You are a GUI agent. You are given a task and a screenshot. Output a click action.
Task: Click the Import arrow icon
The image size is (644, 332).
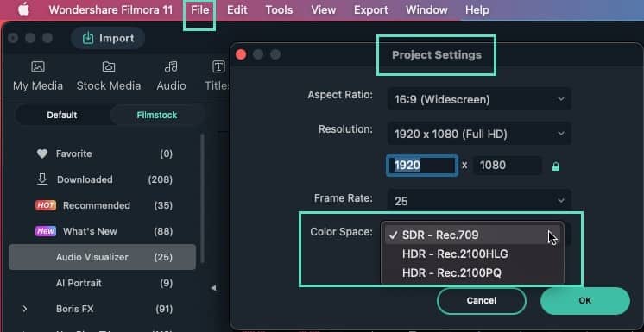(x=88, y=38)
